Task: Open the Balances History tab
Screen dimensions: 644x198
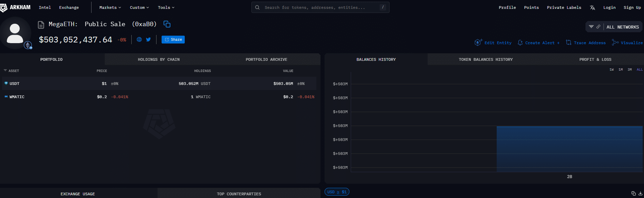Action: click(x=376, y=59)
